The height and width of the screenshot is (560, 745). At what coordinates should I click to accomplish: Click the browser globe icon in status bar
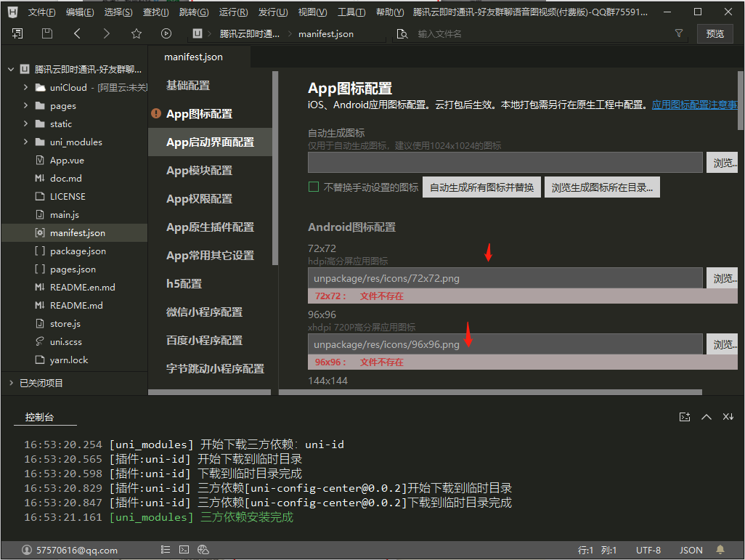click(203, 550)
